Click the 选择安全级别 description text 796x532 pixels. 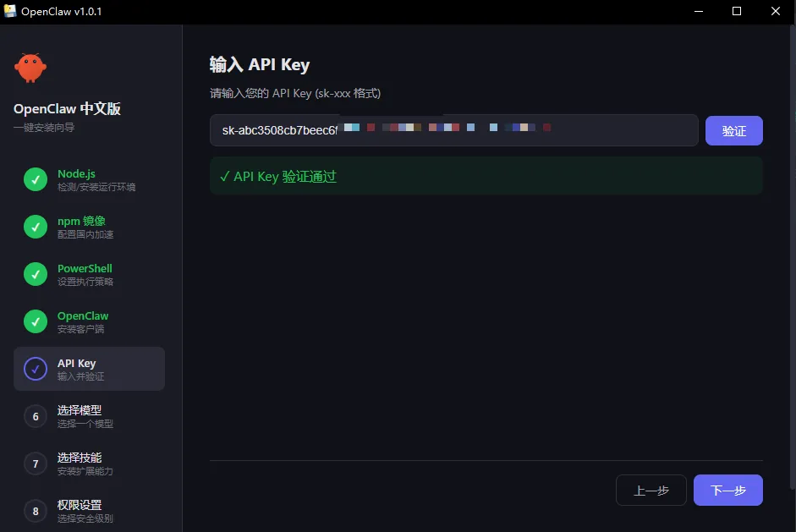coord(85,518)
